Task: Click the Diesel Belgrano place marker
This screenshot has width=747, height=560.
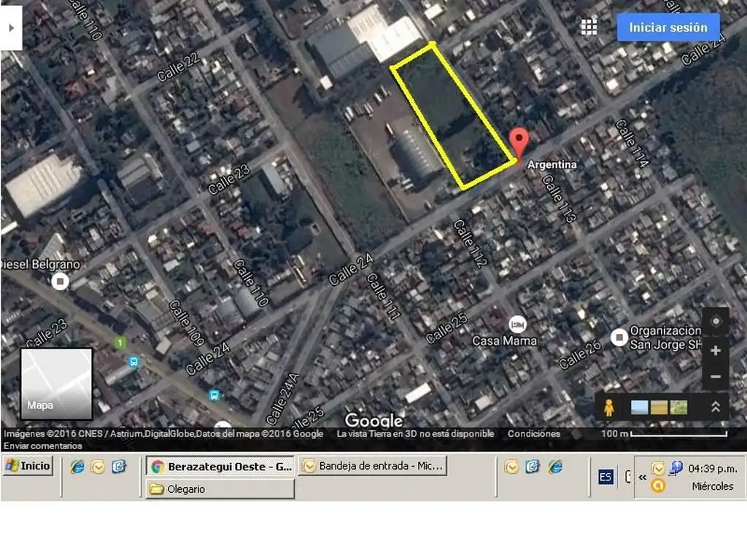Action: click(x=61, y=281)
